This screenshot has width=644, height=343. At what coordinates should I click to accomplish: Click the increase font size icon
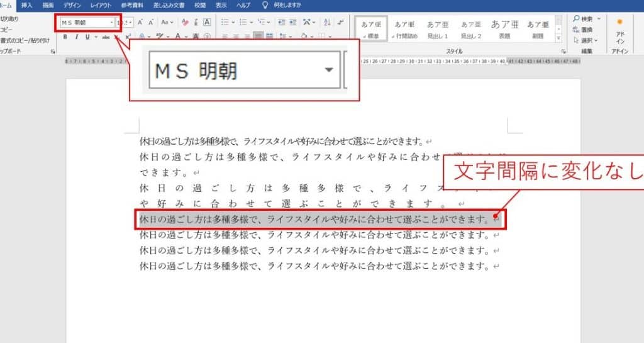tap(140, 22)
